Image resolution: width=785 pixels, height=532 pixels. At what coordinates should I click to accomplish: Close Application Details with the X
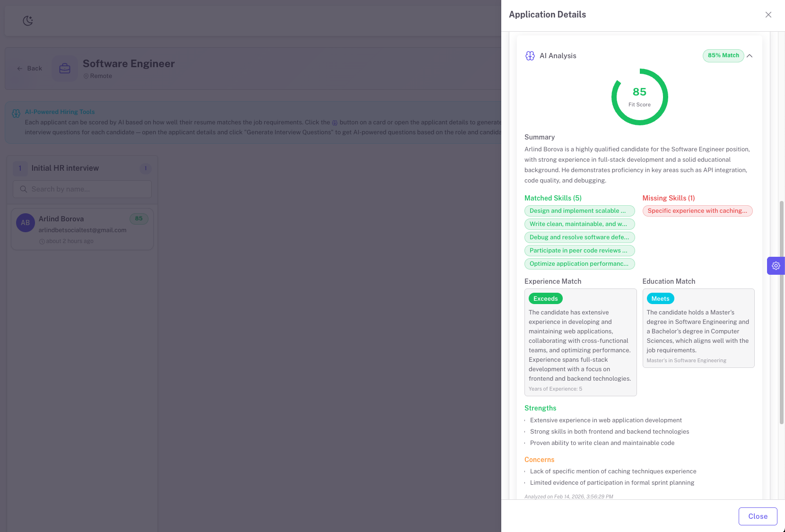coord(768,15)
